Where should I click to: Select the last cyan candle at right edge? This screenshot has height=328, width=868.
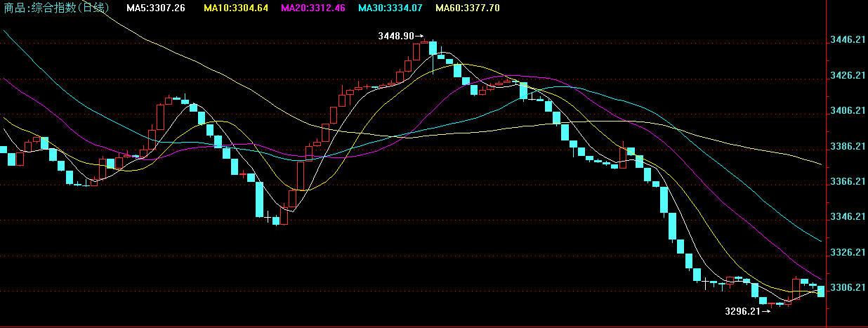pos(821,291)
